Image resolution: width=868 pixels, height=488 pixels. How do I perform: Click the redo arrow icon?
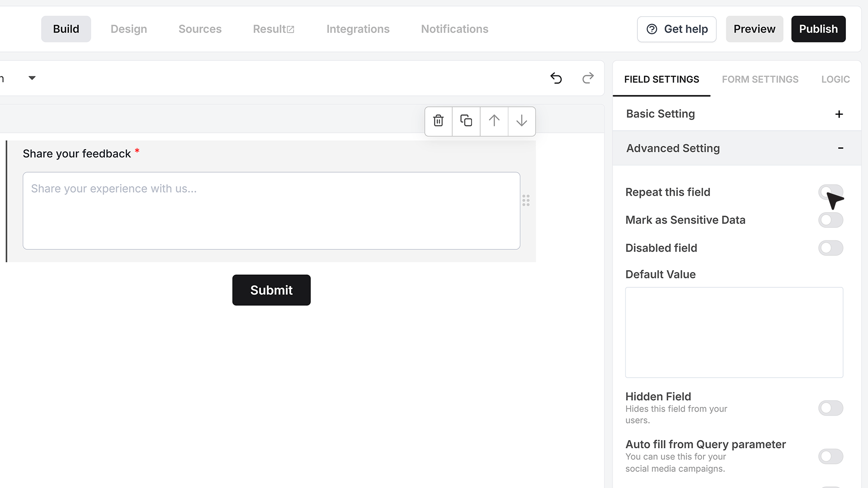click(x=588, y=78)
